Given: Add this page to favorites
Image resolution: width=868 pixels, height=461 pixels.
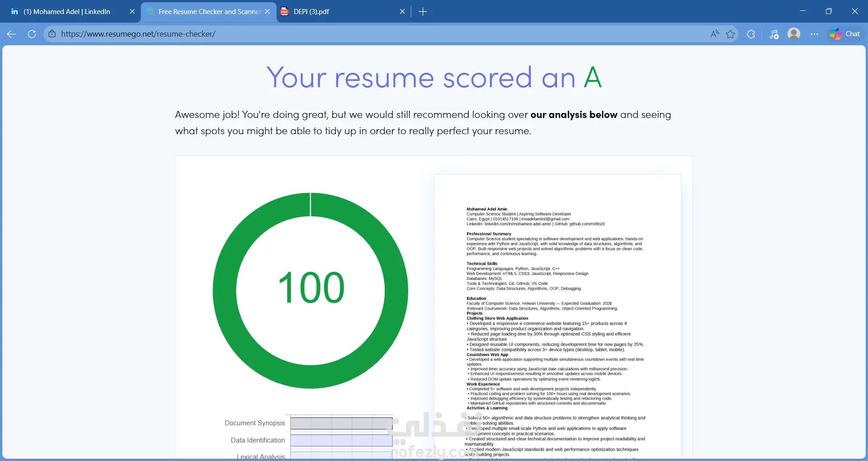Looking at the screenshot, I should click(x=731, y=34).
